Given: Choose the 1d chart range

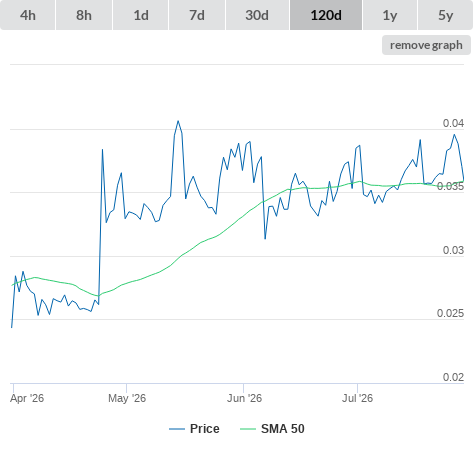Looking at the screenshot, I should point(141,15).
